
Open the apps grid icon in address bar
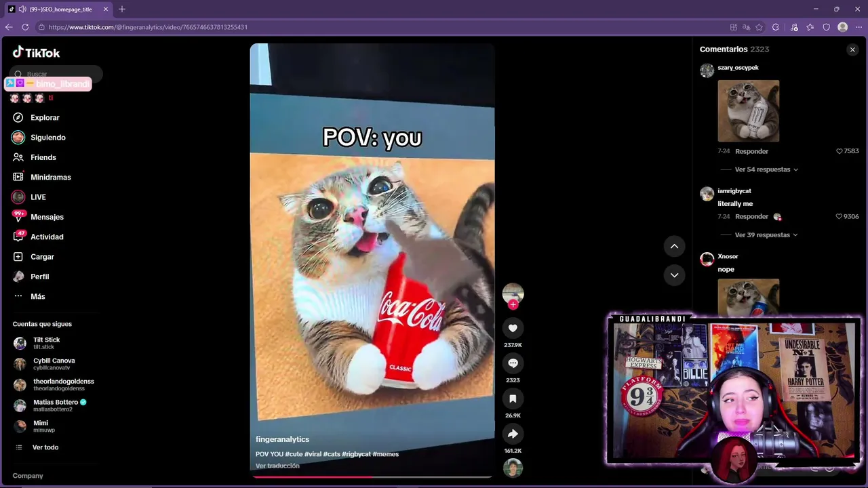pos(734,27)
